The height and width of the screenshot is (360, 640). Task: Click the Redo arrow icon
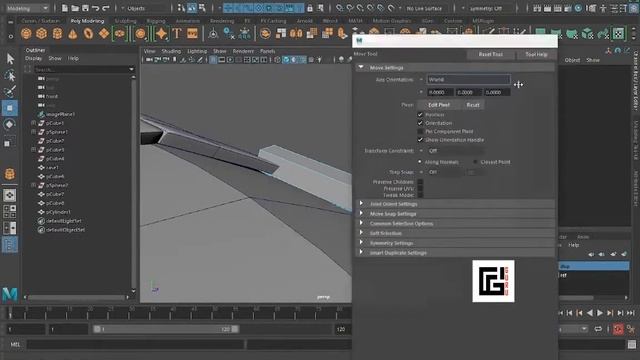click(106, 8)
